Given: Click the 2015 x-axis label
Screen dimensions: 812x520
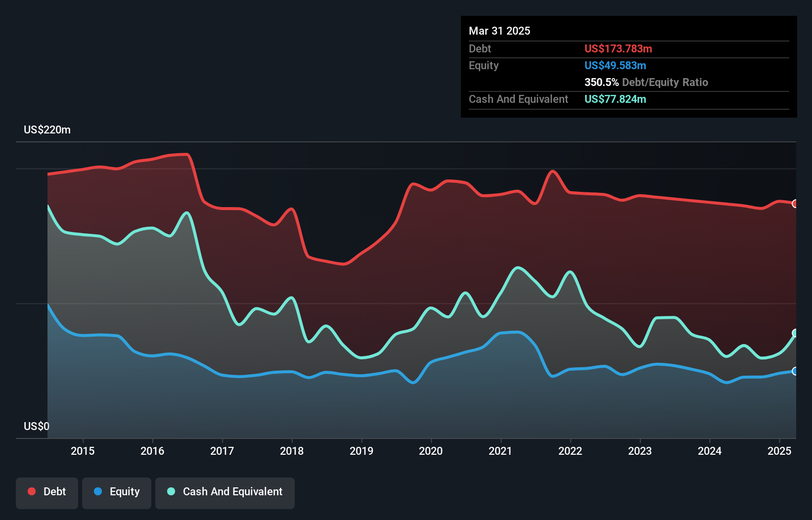Looking at the screenshot, I should pyautogui.click(x=83, y=451).
